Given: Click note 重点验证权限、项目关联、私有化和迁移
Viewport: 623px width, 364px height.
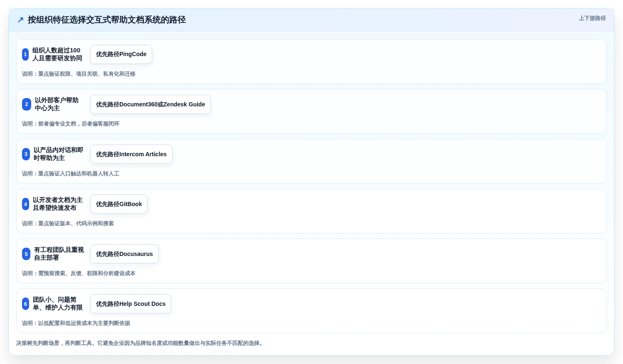Looking at the screenshot, I should (79, 74).
